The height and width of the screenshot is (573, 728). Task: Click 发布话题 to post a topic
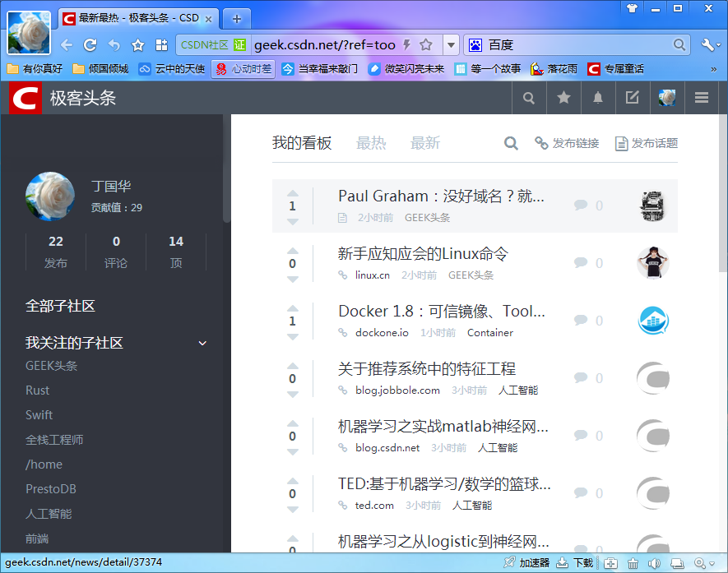pyautogui.click(x=647, y=143)
